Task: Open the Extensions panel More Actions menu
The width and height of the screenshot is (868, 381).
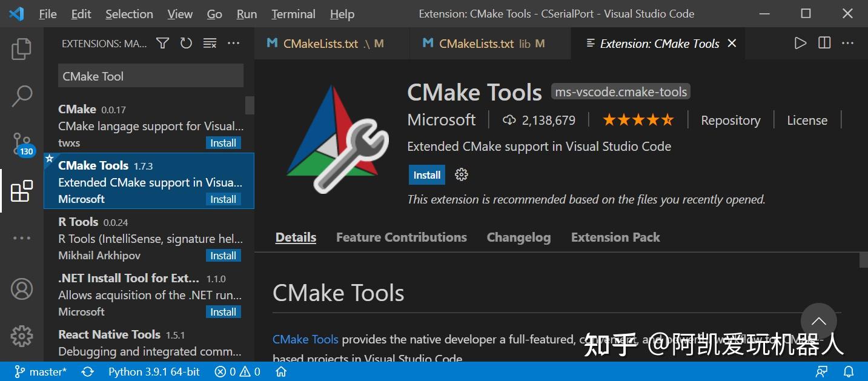Action: tap(234, 43)
